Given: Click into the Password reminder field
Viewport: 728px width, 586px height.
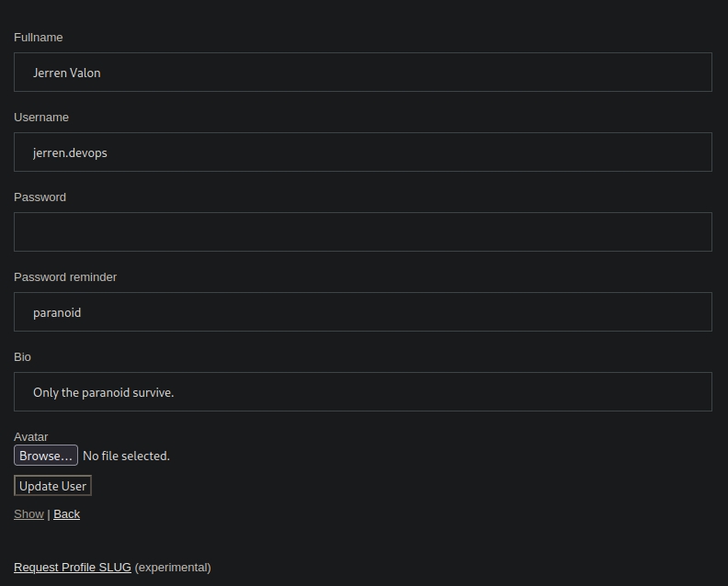Looking at the screenshot, I should [x=362, y=312].
